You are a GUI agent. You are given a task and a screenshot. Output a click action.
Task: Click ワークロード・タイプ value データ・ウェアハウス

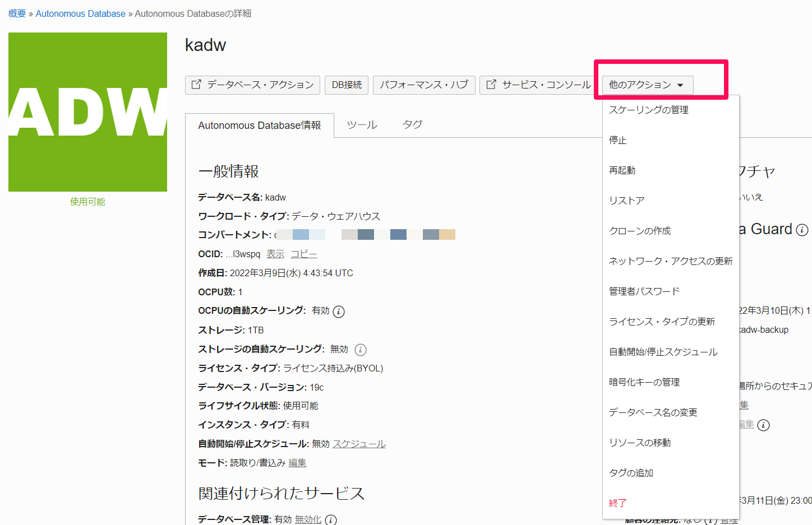tap(336, 216)
